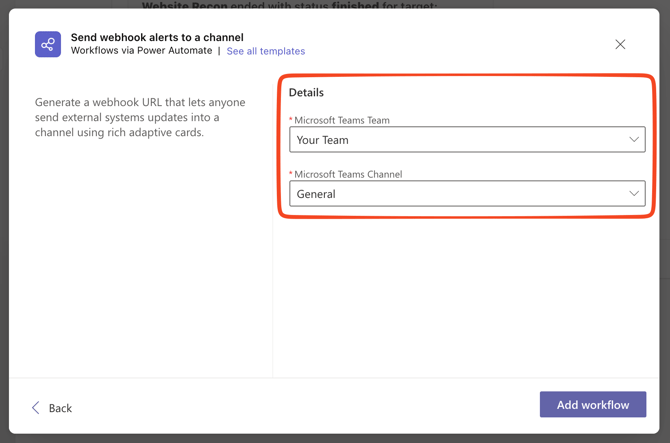This screenshot has width=670, height=443.
Task: Open the See all templates link
Action: click(x=266, y=51)
